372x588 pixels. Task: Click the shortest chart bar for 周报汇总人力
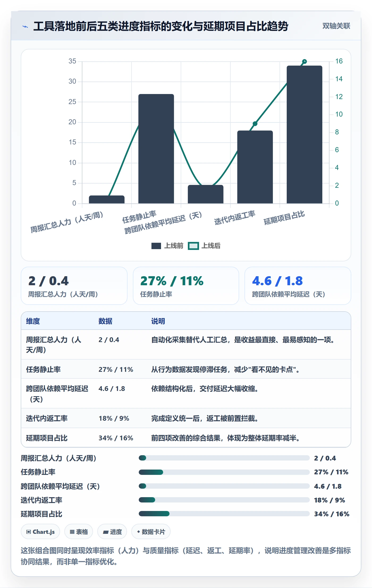107,199
